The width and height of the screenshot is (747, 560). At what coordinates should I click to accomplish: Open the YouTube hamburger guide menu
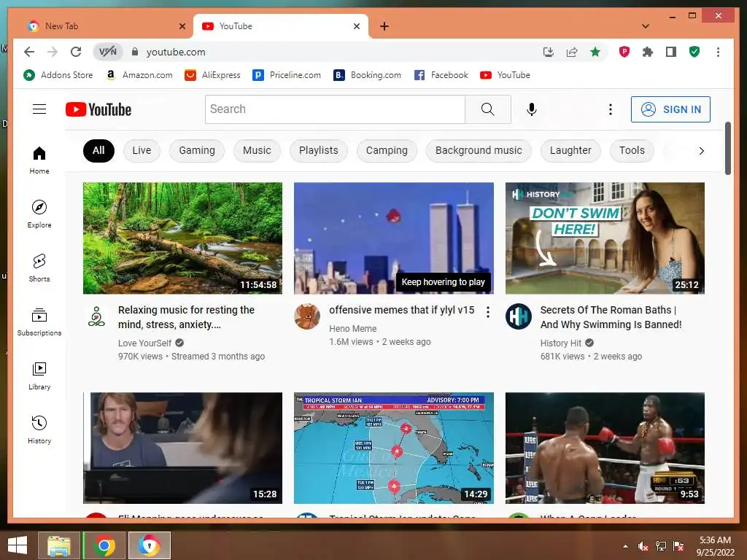39,109
